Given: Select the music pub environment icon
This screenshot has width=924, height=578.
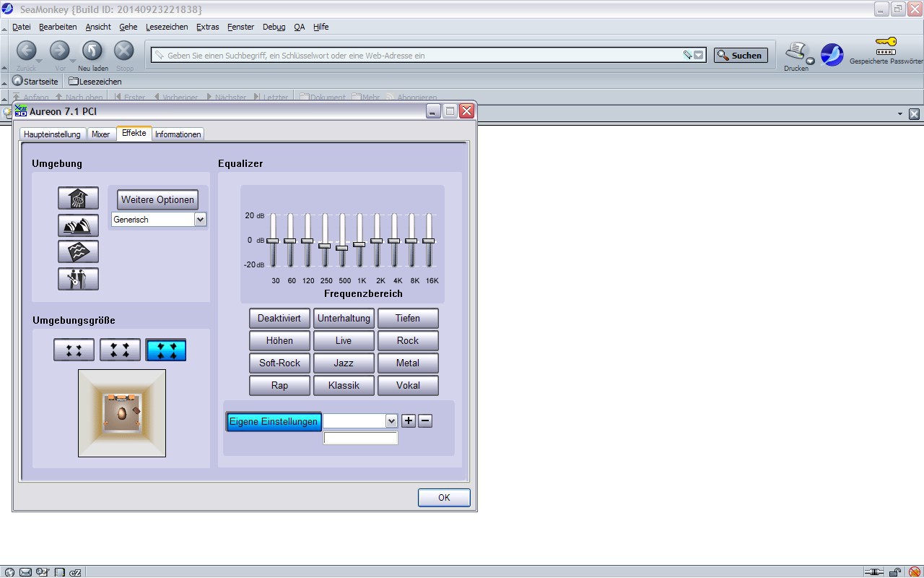Looking at the screenshot, I should click(78, 279).
